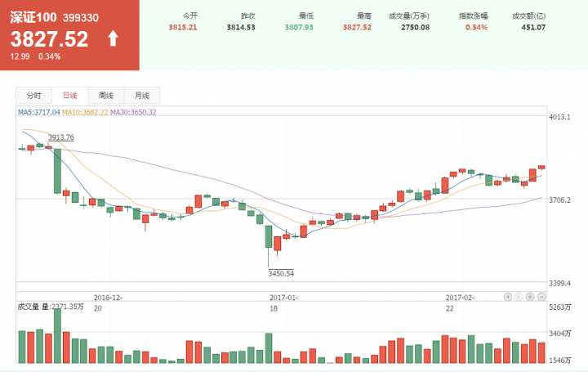Click the large current price 3827.52 in the red box
588x372 pixels.
coord(50,39)
